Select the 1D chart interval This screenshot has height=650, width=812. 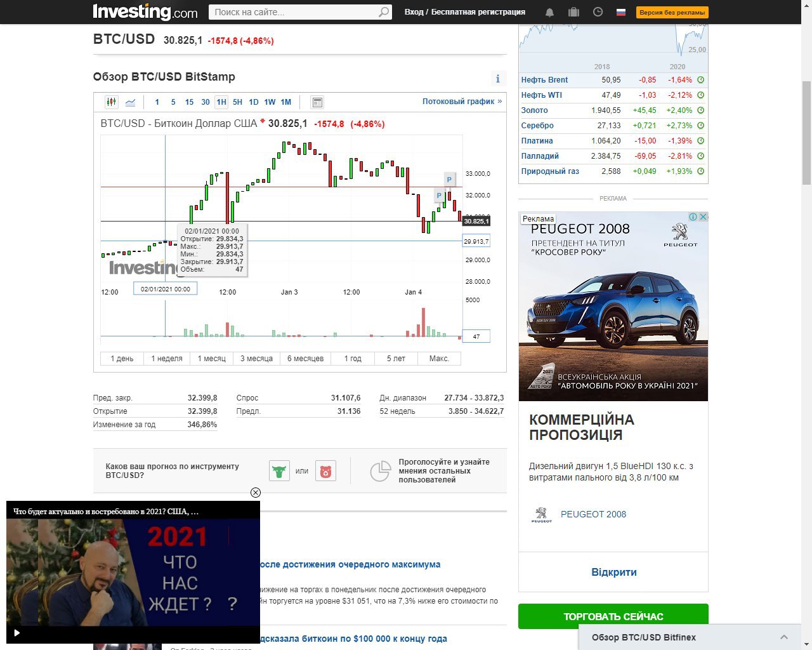click(x=254, y=102)
